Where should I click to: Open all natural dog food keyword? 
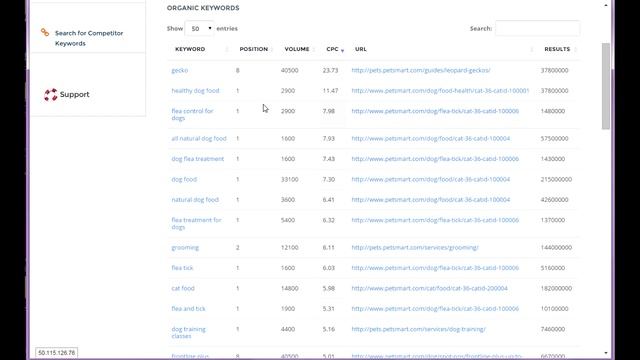pyautogui.click(x=199, y=138)
